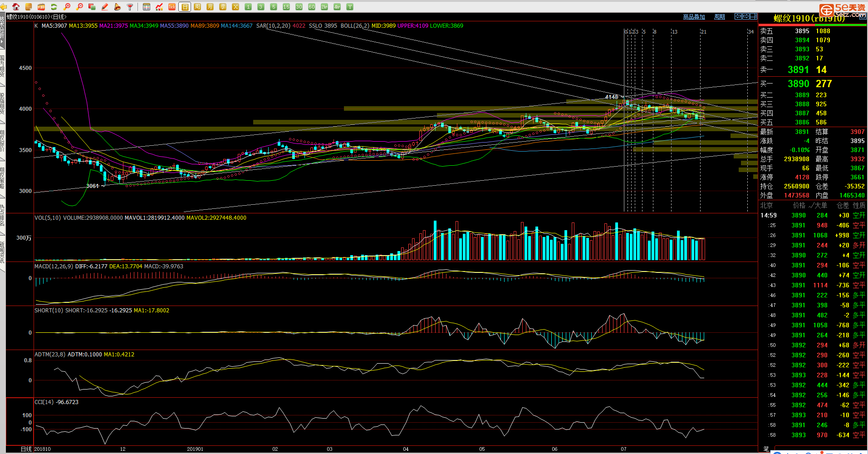Open the 热点排名 sidebar tab

tap(2, 215)
